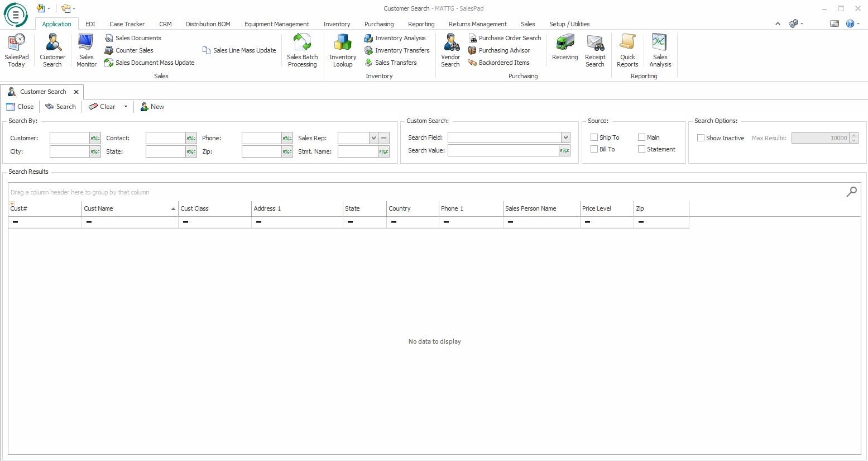The height and width of the screenshot is (461, 868).
Task: Open Purchasing Advisor
Action: tap(499, 50)
